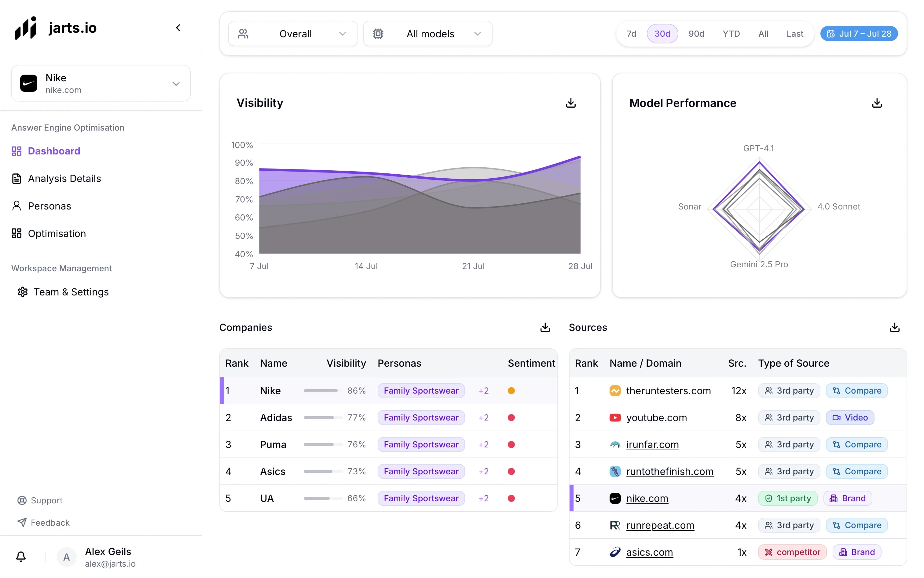Click the irunfar favicon icon

click(615, 445)
